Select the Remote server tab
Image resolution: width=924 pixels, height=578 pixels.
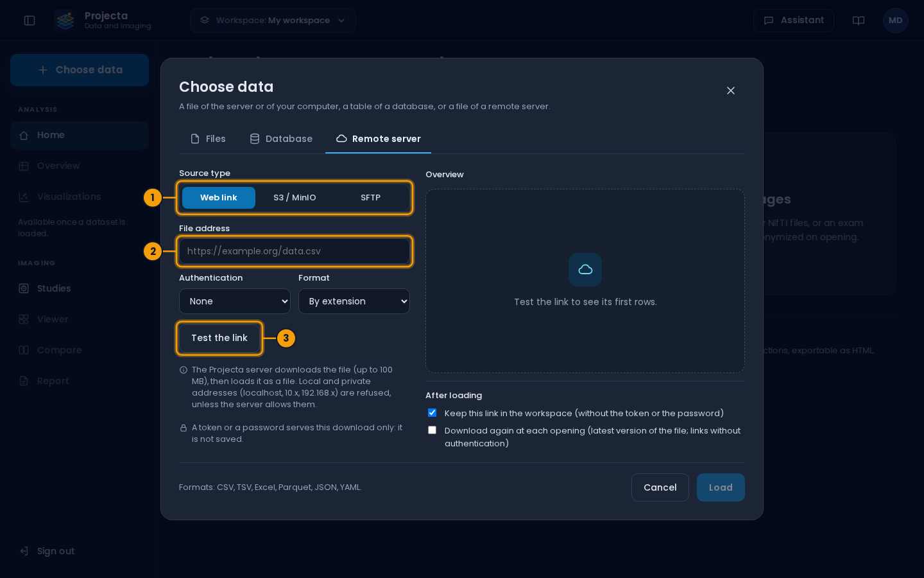coord(379,139)
